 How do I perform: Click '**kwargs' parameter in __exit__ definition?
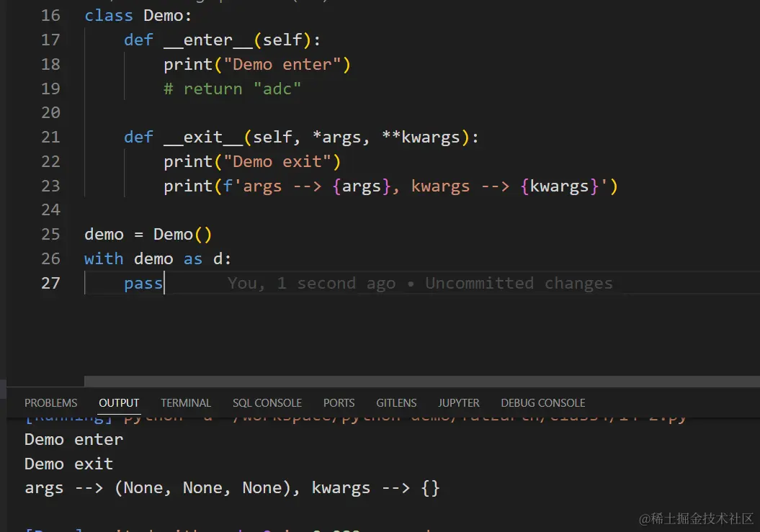[421, 137]
